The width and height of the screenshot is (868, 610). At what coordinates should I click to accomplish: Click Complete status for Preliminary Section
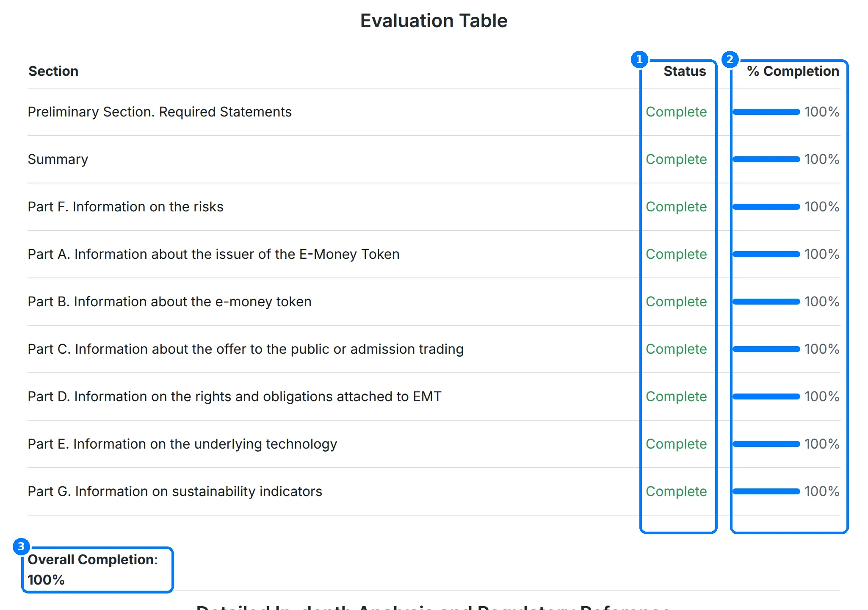pyautogui.click(x=676, y=112)
